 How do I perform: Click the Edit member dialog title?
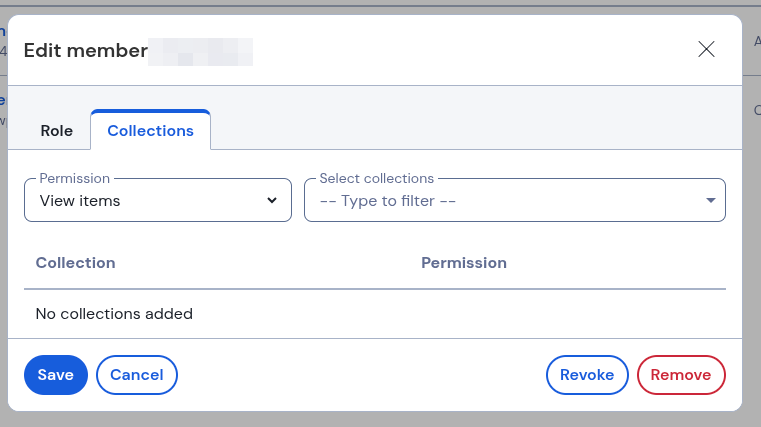[85, 50]
